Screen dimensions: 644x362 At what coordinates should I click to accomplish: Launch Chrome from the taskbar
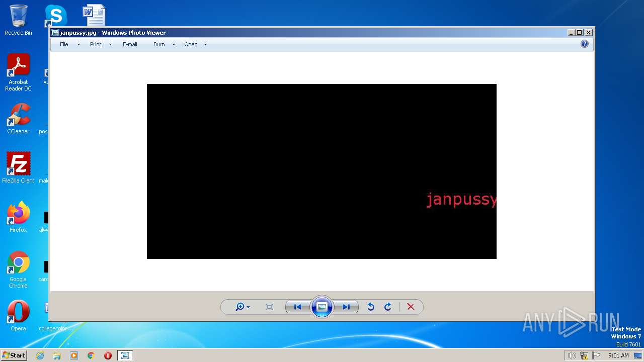[x=91, y=355]
